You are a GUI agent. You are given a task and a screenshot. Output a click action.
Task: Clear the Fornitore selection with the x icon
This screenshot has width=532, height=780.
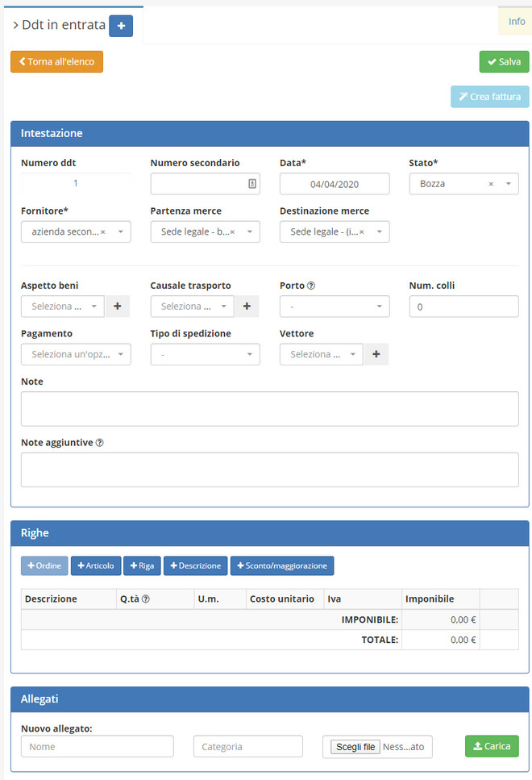pos(102,232)
